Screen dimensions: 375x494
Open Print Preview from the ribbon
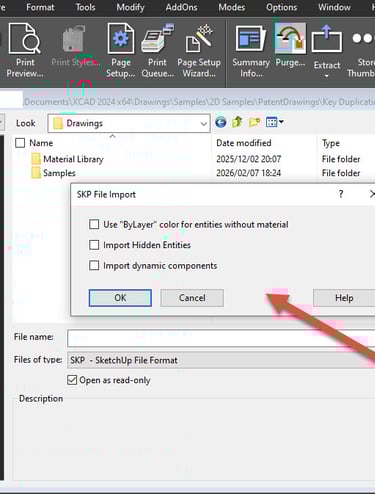coord(25,50)
